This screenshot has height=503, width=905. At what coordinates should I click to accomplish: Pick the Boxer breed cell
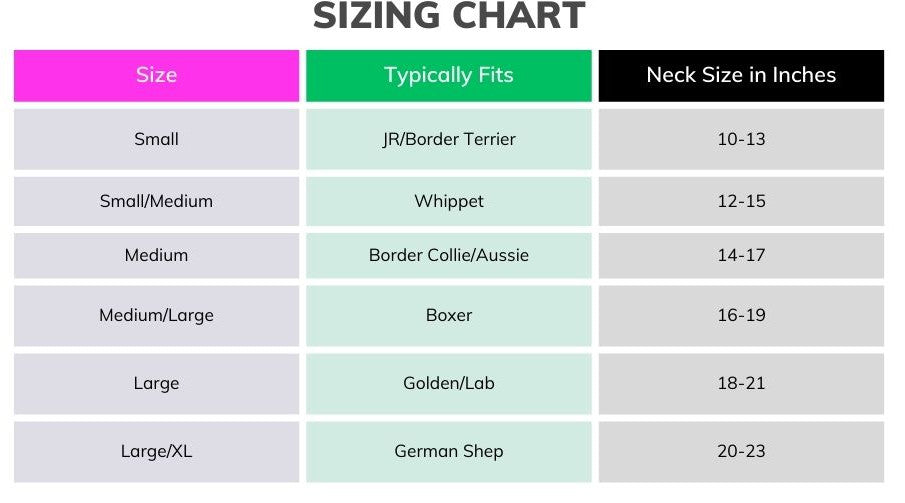448,315
